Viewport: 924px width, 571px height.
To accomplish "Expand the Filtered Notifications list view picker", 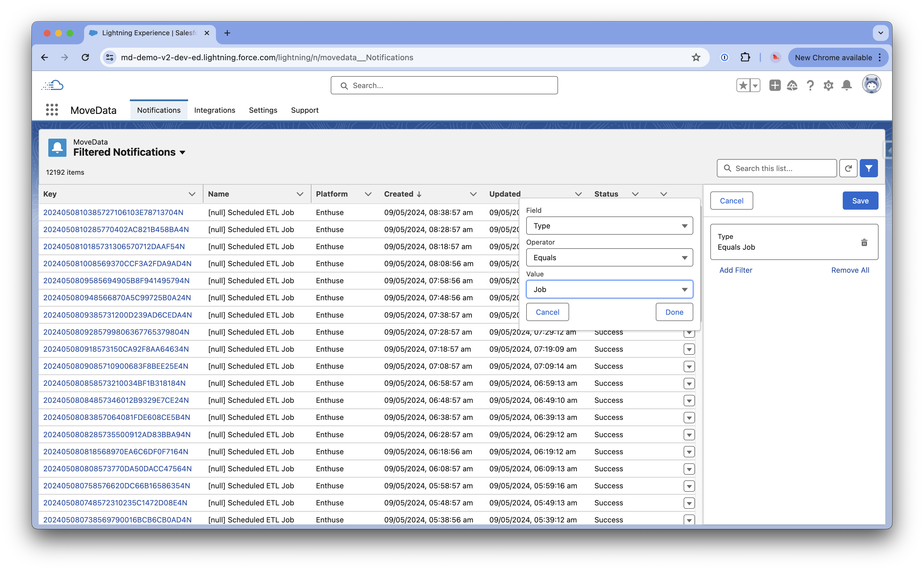I will 183,153.
